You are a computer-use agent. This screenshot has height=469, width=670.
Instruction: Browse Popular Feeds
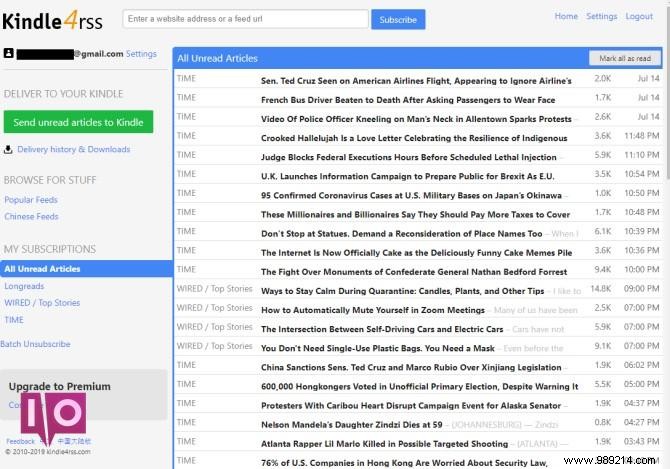tap(31, 200)
